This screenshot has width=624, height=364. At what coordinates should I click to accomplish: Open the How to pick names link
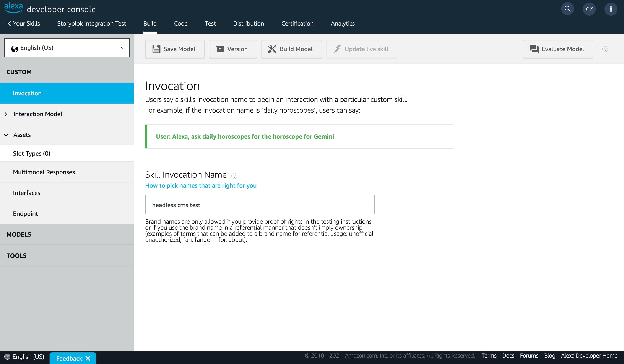click(x=201, y=186)
